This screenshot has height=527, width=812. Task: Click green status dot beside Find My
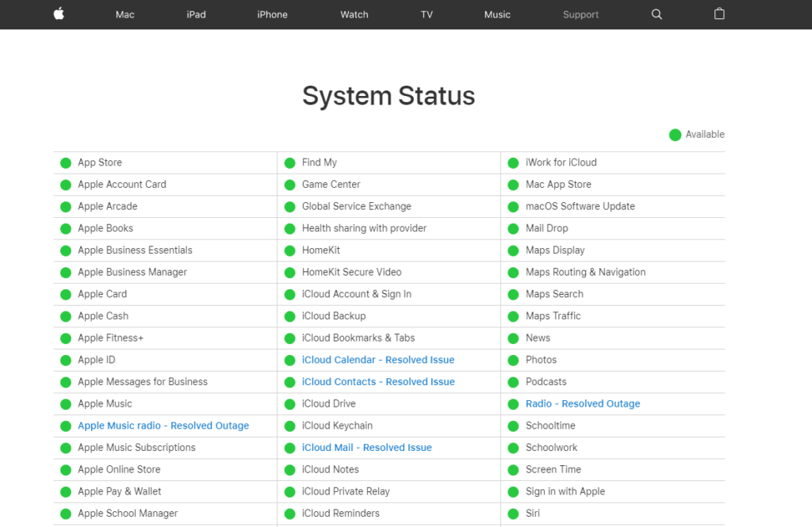290,163
